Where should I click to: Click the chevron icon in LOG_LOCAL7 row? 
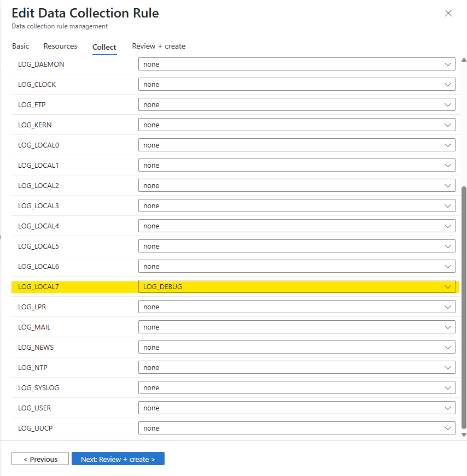(448, 286)
